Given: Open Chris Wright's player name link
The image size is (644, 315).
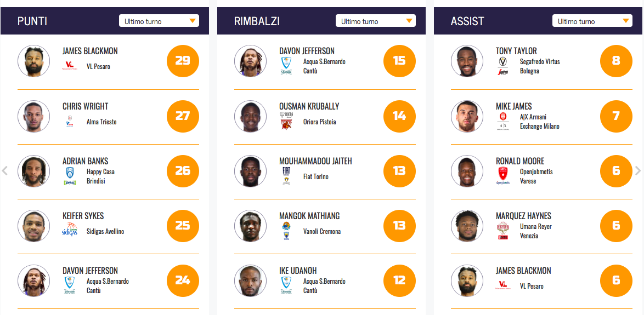Looking at the screenshot, I should click(x=86, y=106).
